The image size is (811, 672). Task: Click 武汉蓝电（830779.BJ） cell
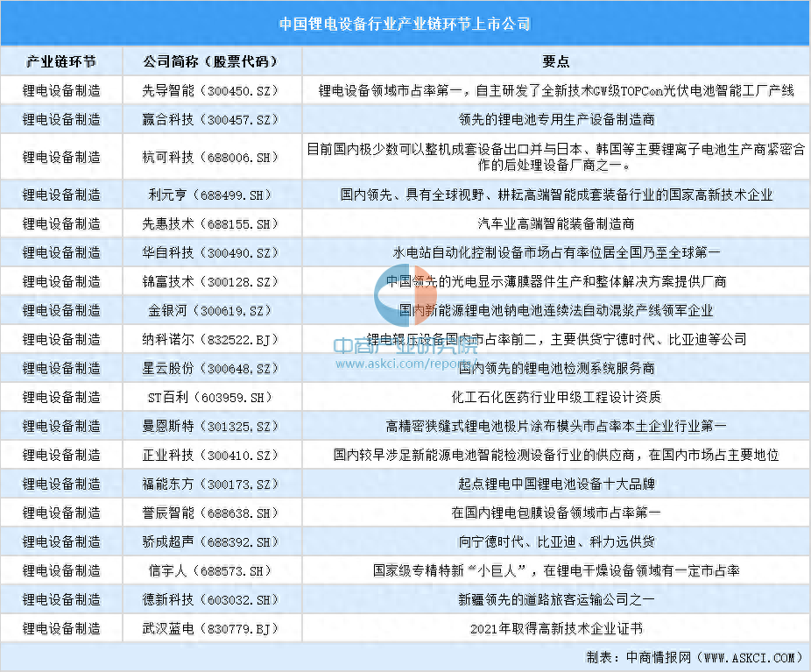click(212, 629)
